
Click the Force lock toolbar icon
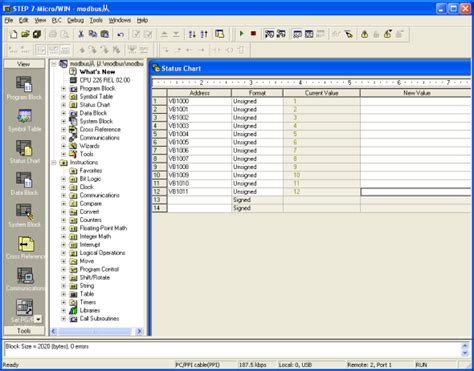[x=364, y=34]
